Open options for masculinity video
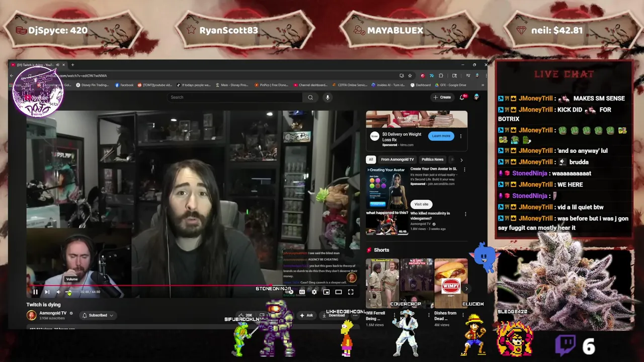644x362 pixels. tap(465, 214)
